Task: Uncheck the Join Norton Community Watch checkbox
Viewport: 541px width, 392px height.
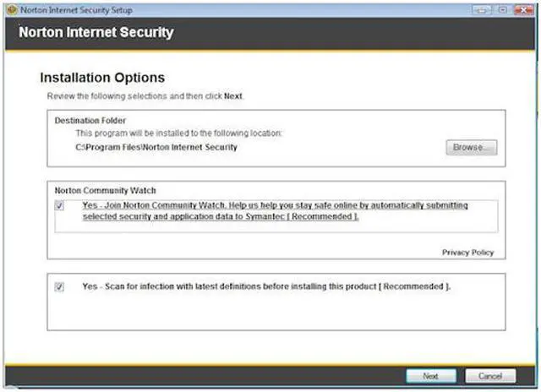Action: pyautogui.click(x=60, y=205)
